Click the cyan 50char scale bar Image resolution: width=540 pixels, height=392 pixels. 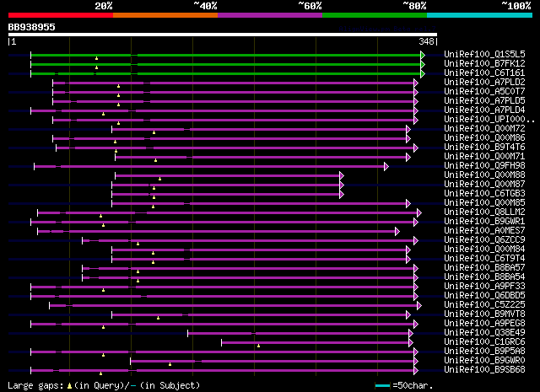(x=382, y=386)
